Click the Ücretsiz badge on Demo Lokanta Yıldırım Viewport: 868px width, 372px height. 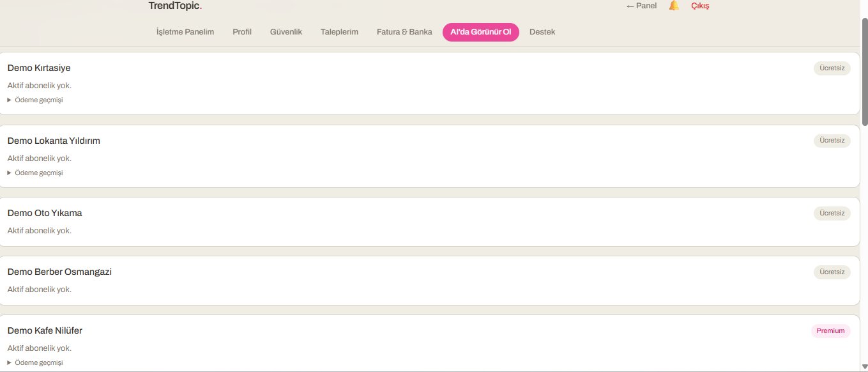(x=832, y=141)
